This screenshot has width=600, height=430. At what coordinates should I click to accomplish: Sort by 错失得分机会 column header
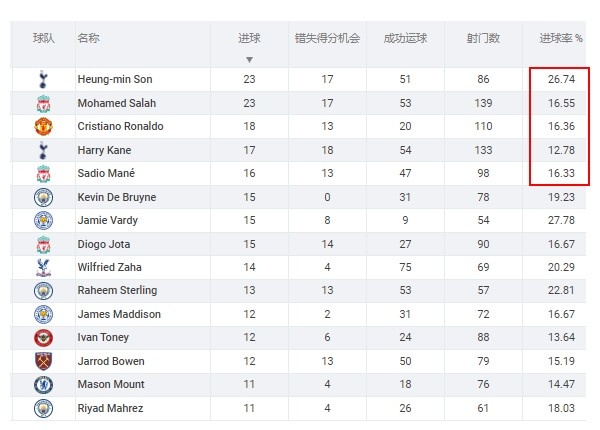tap(327, 38)
